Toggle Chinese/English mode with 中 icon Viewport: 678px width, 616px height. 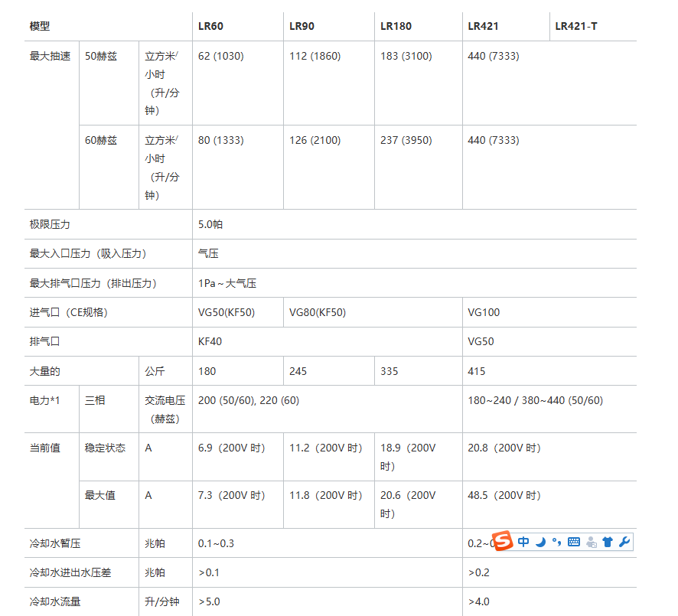(523, 542)
